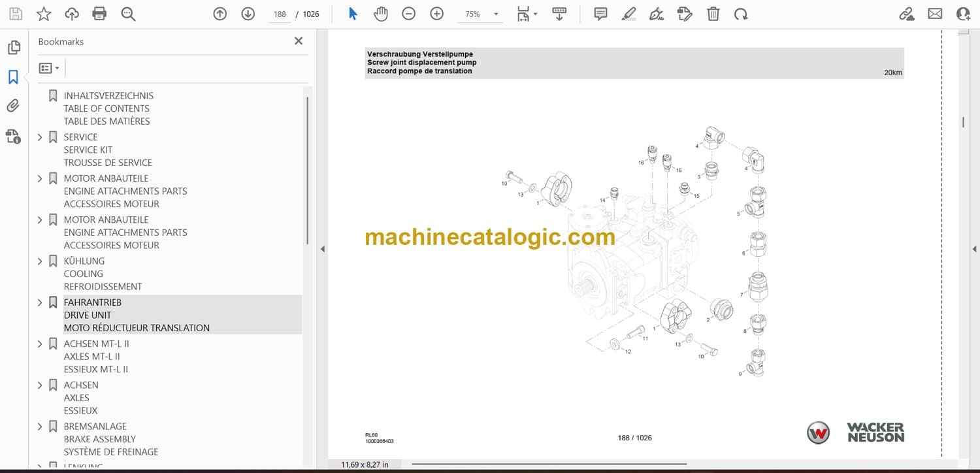Click the page number input field
The height and width of the screenshot is (473, 980).
[280, 14]
